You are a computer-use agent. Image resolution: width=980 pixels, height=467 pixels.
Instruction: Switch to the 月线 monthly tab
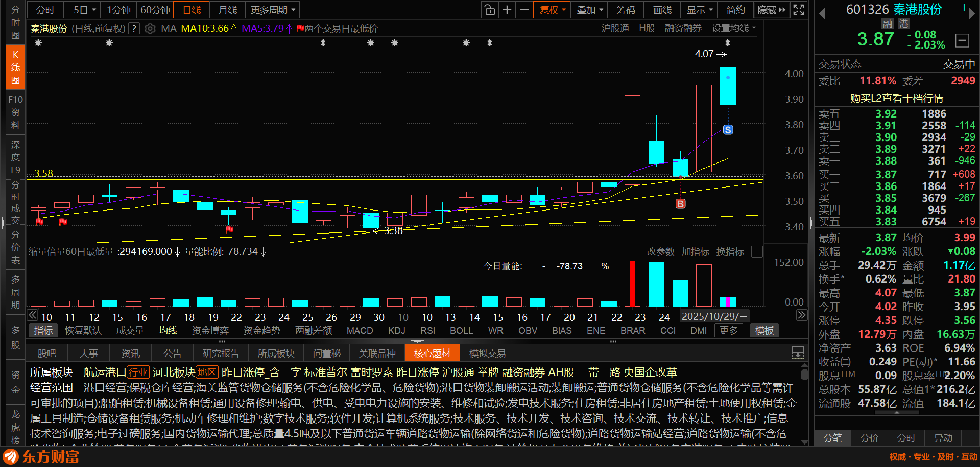click(228, 10)
